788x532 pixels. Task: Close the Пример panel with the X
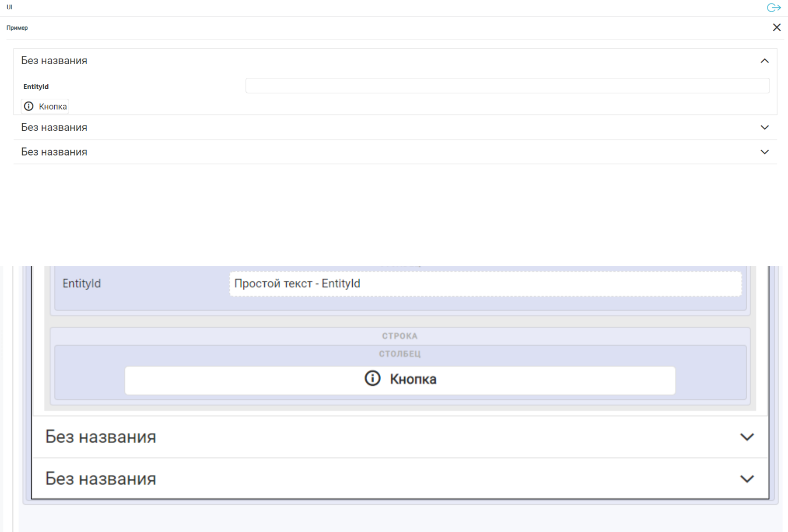777,28
